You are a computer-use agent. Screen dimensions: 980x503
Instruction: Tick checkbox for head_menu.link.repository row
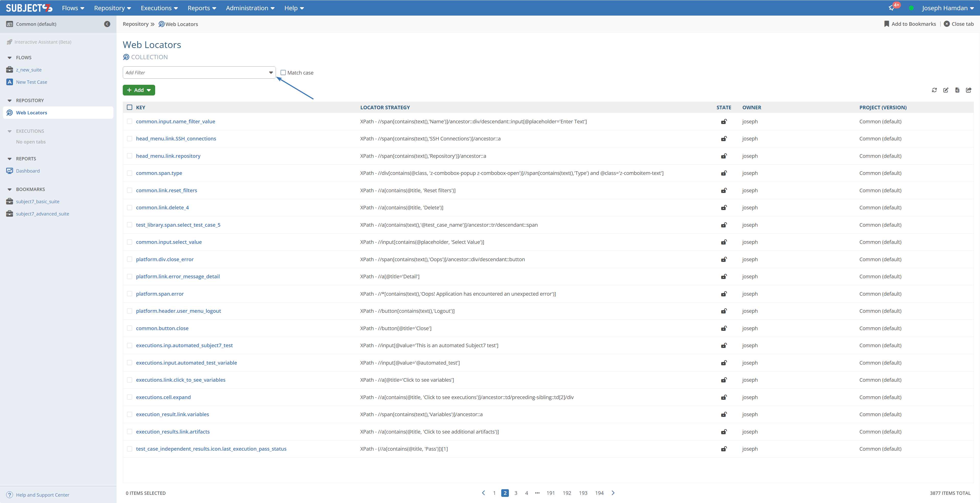129,156
